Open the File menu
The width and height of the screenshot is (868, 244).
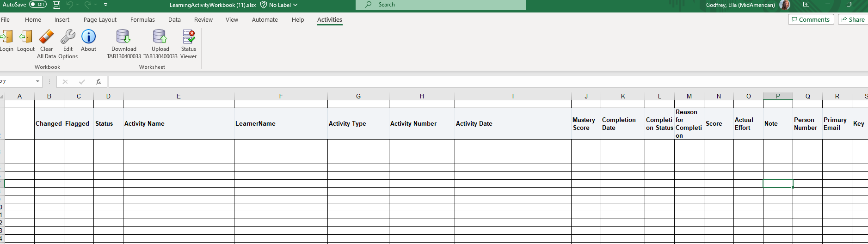6,19
